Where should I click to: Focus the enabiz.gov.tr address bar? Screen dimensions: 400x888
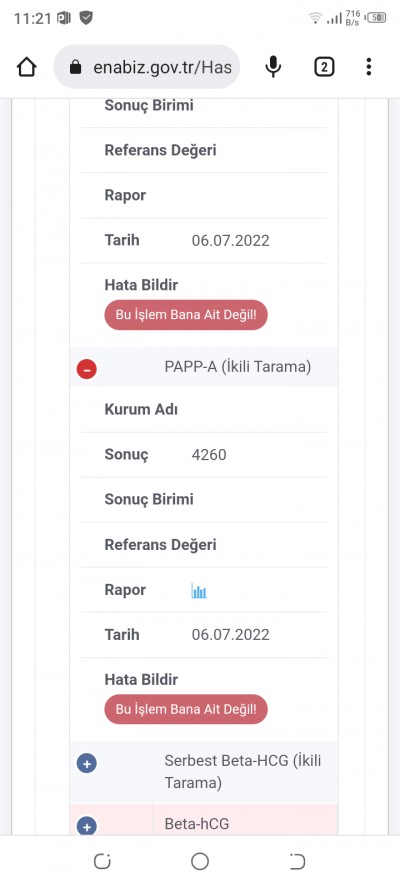tap(147, 67)
